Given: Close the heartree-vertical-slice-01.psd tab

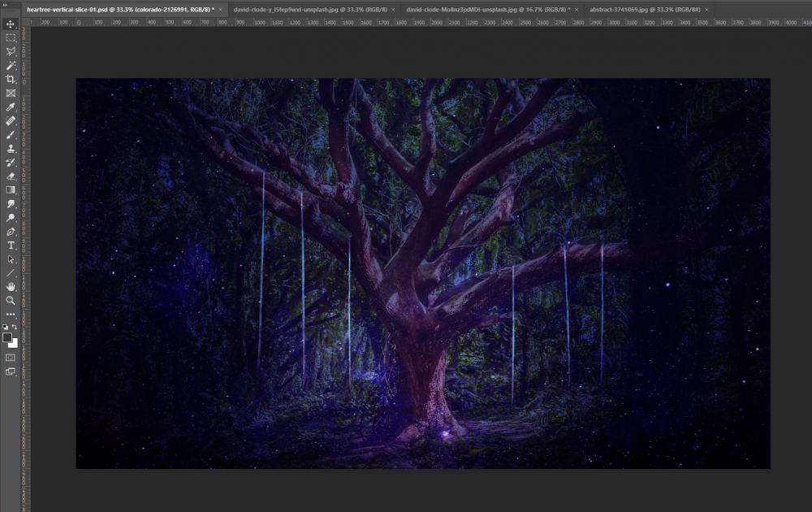Looking at the screenshot, I should 221,9.
